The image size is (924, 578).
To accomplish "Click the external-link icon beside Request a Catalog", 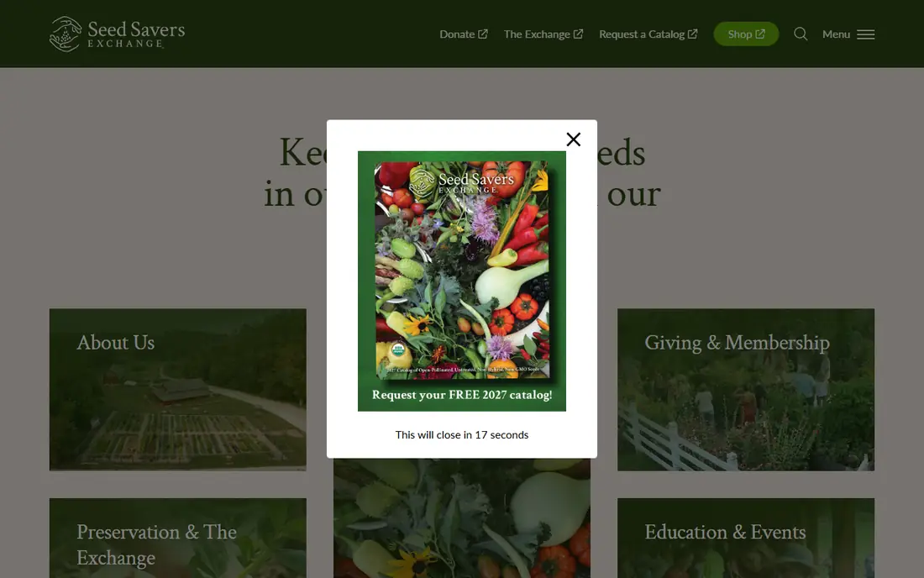I will 692,34.
